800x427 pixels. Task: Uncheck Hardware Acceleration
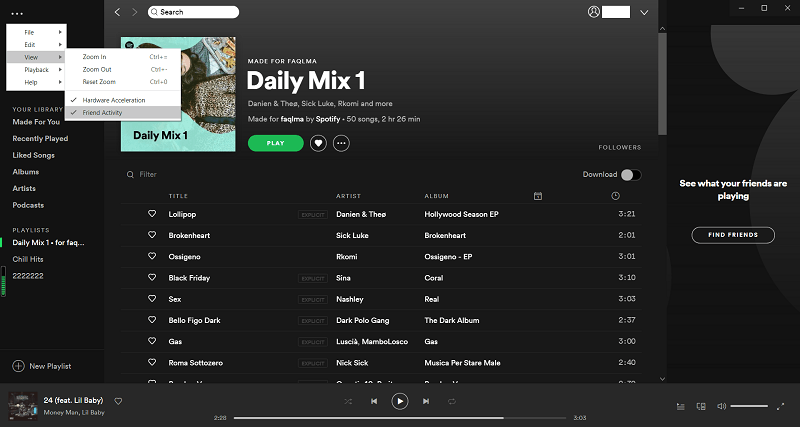click(123, 100)
